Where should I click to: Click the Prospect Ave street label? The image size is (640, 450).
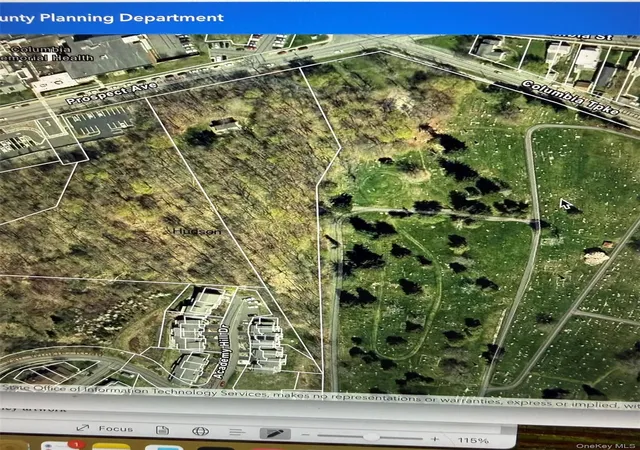click(111, 93)
